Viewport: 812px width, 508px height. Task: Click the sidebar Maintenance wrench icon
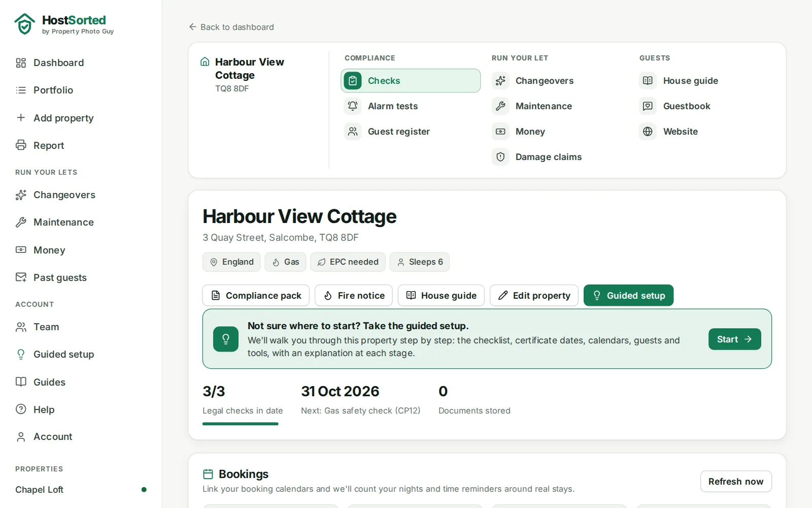pyautogui.click(x=21, y=222)
